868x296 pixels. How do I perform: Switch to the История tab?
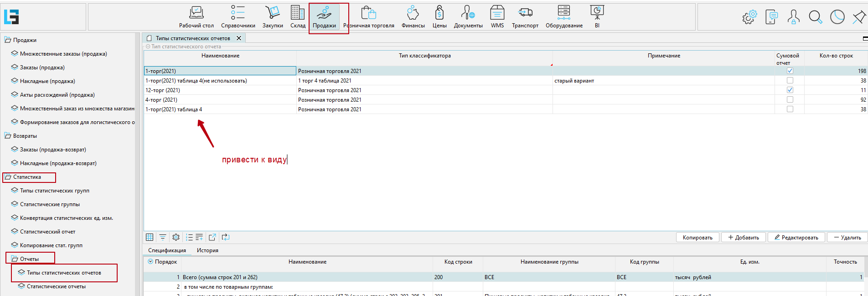207,250
